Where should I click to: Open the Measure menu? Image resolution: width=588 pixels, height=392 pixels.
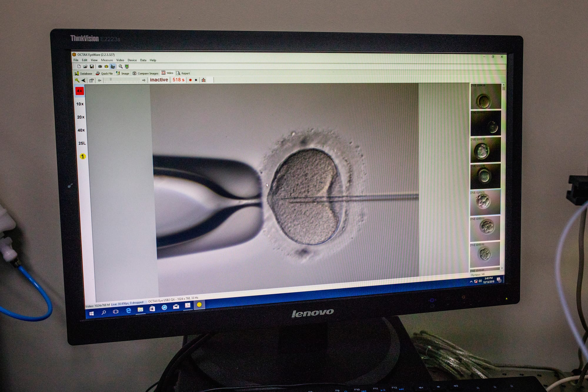click(107, 60)
